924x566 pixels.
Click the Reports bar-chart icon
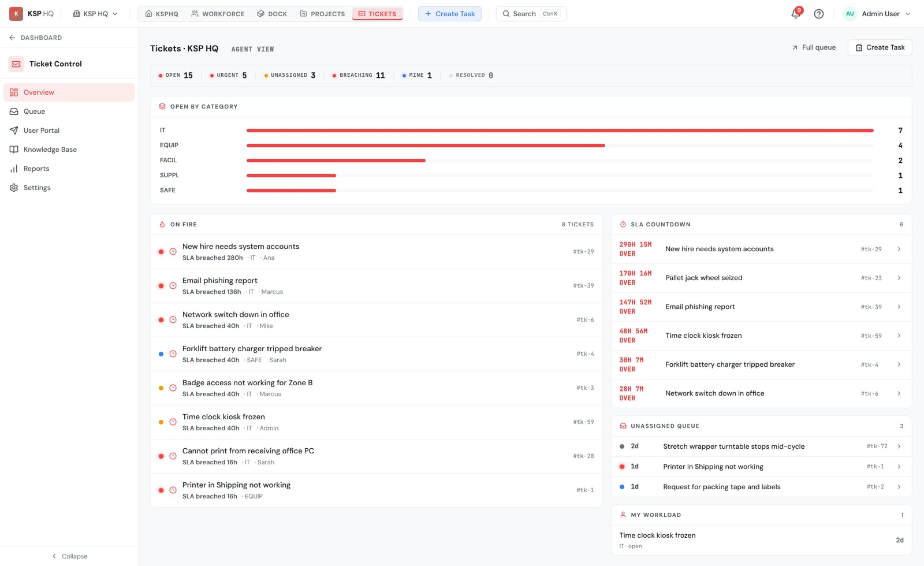click(14, 169)
